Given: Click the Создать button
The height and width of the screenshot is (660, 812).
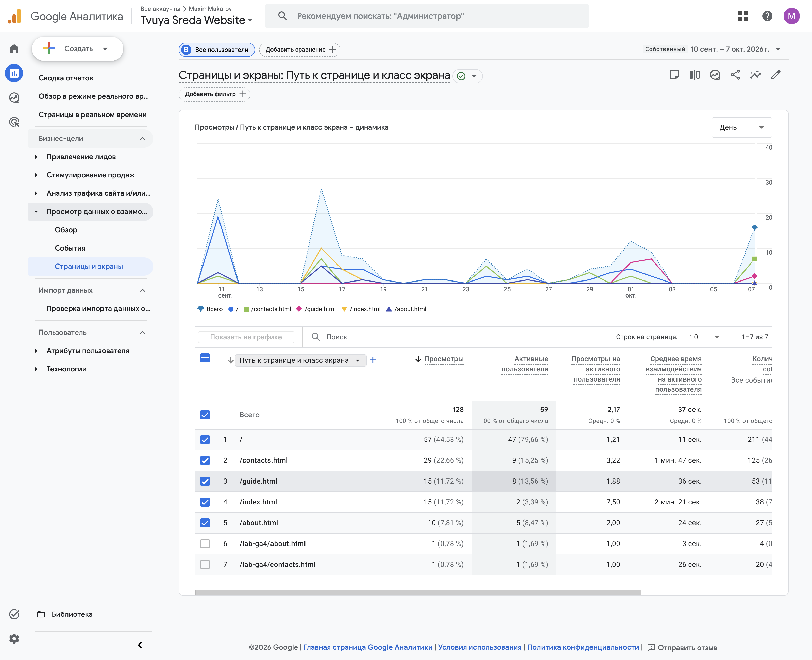Looking at the screenshot, I should (77, 49).
